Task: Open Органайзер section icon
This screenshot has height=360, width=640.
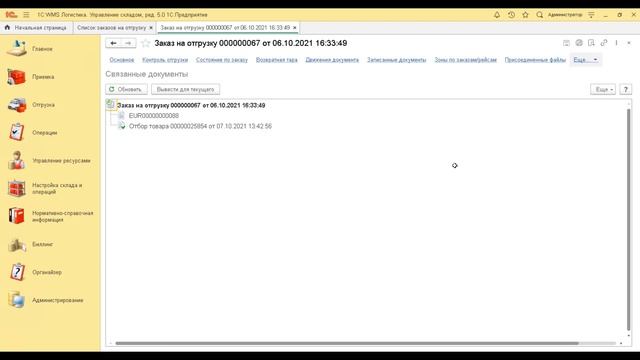Action: point(17,272)
